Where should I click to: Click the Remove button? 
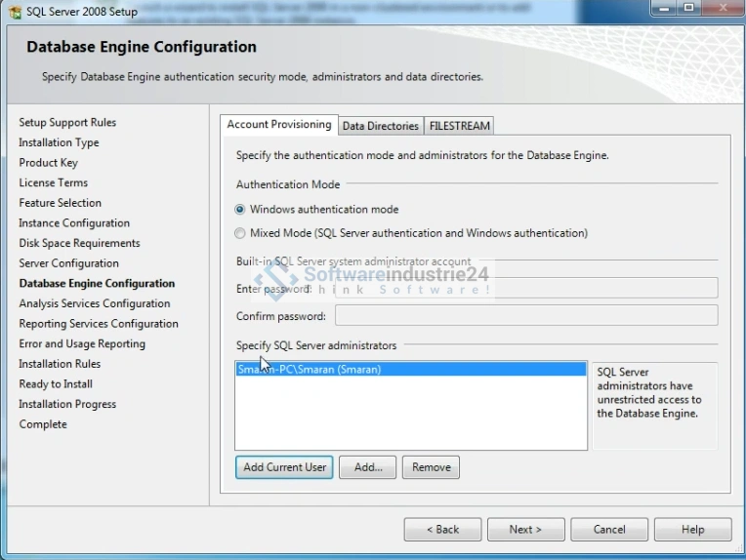click(x=431, y=467)
